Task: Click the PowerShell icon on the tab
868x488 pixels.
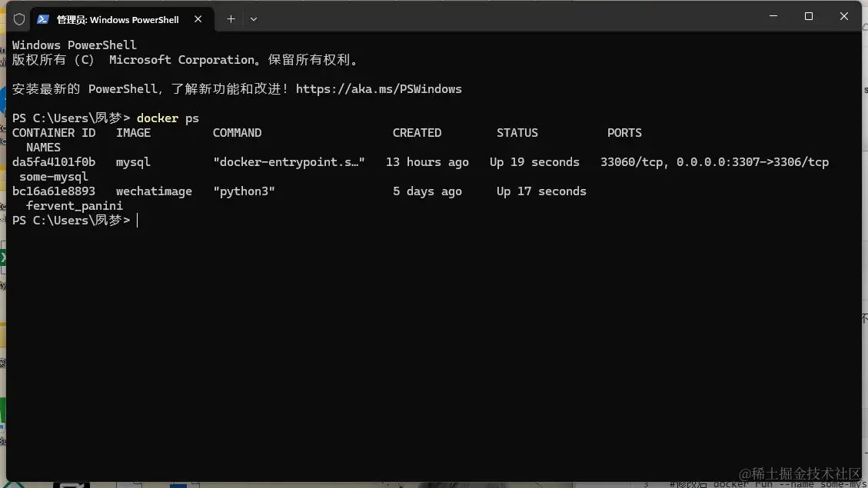Action: 42,19
